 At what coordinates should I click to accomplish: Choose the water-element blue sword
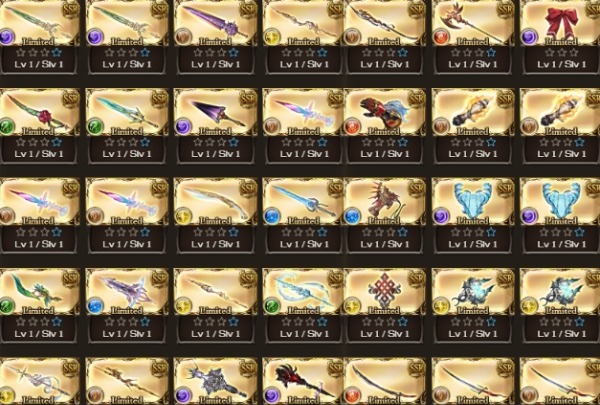point(303,202)
